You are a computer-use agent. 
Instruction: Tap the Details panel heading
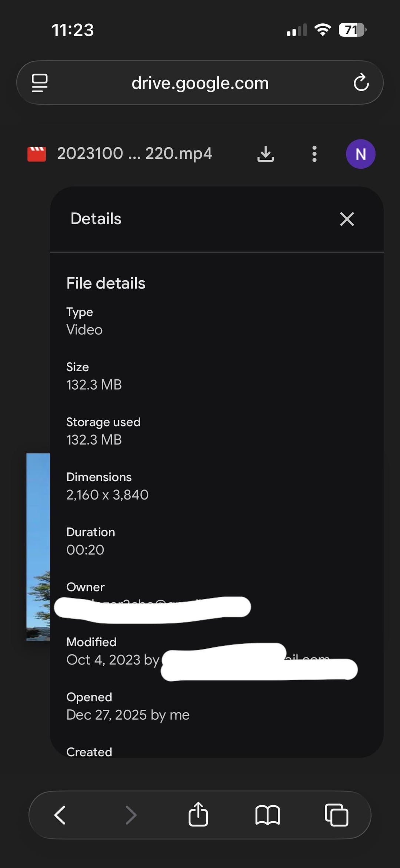96,219
